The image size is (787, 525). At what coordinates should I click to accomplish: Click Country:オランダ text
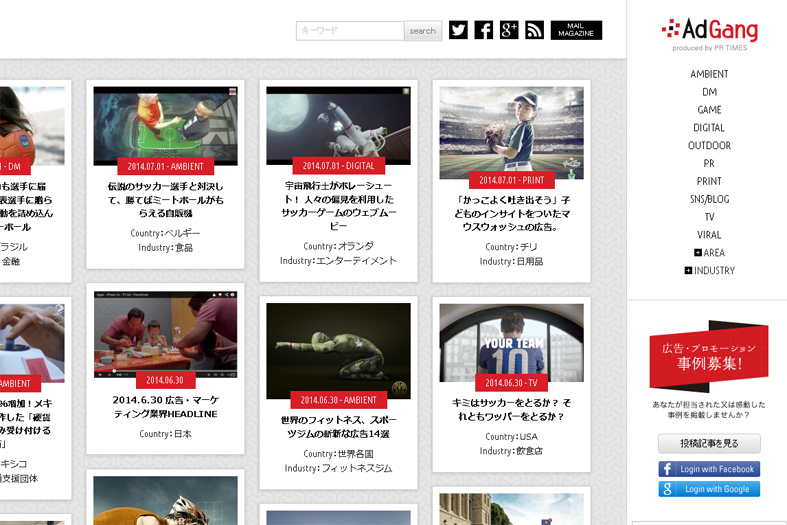(338, 246)
